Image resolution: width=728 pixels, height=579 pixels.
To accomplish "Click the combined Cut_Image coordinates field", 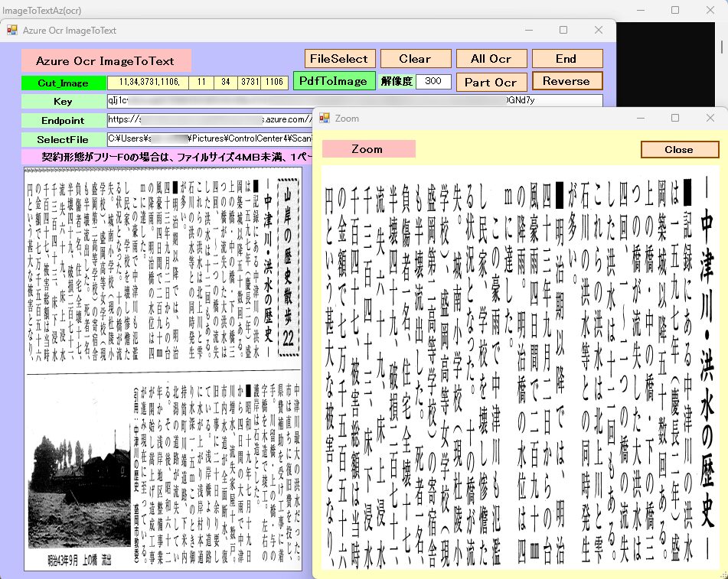I will tap(148, 83).
